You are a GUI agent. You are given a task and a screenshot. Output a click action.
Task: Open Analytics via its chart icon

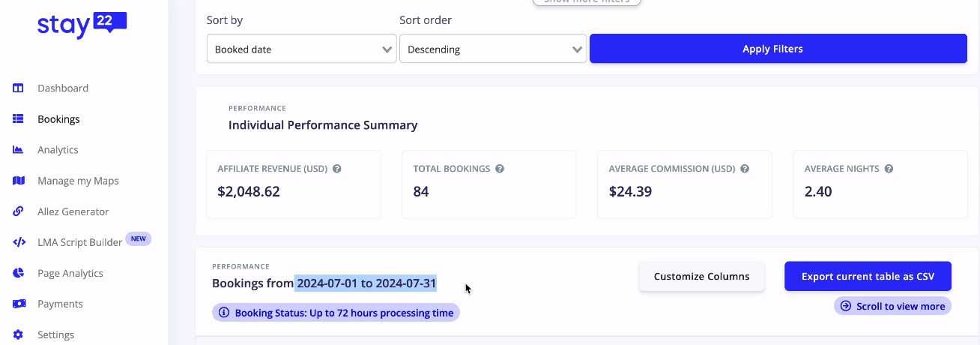coord(19,150)
